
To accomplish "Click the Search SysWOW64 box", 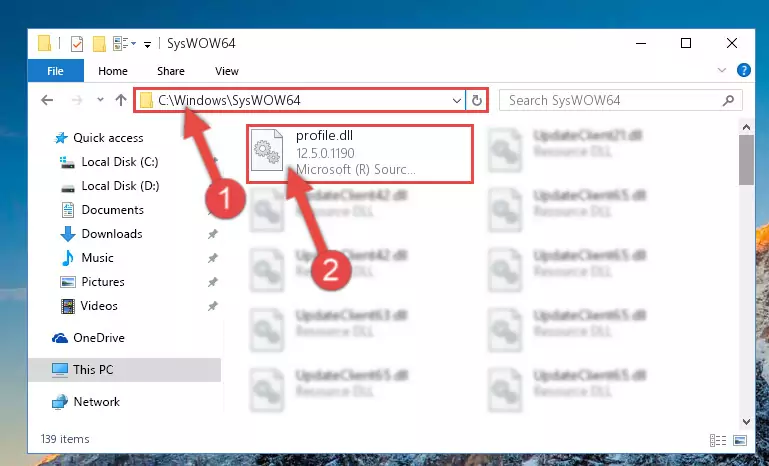I will 620,101.
